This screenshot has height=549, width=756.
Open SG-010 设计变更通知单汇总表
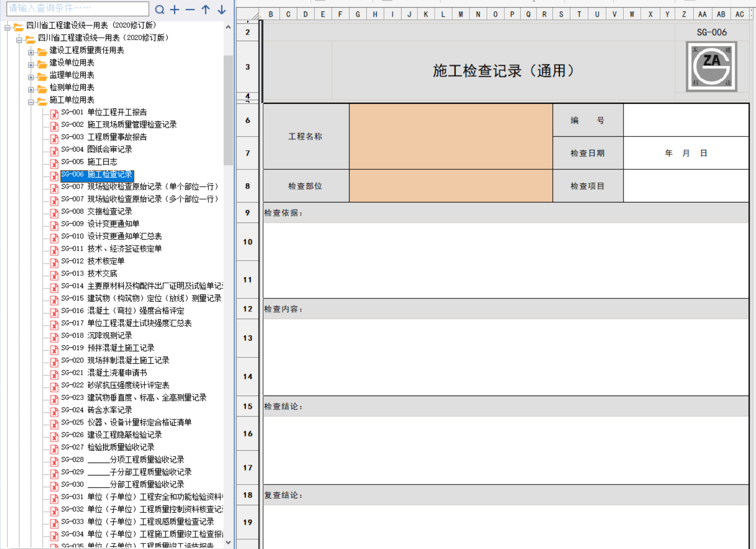click(x=111, y=236)
